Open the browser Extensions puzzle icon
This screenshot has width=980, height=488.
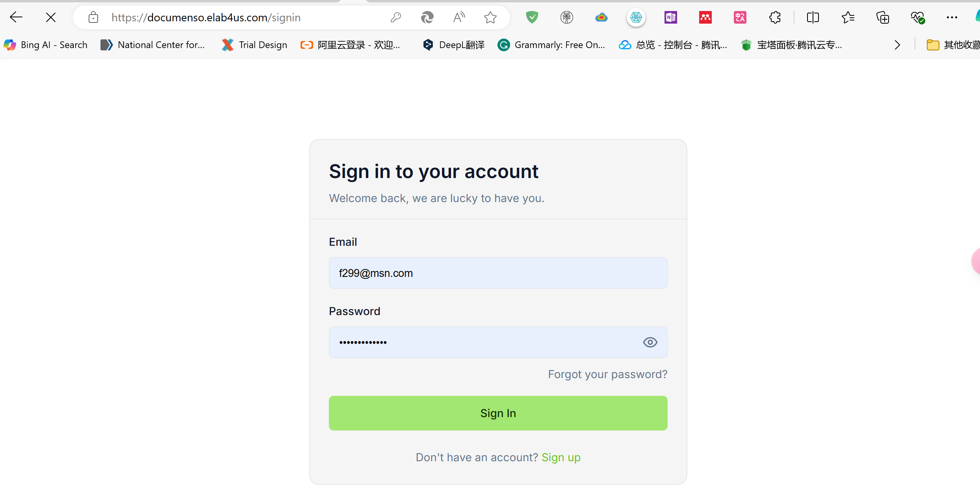[775, 17]
